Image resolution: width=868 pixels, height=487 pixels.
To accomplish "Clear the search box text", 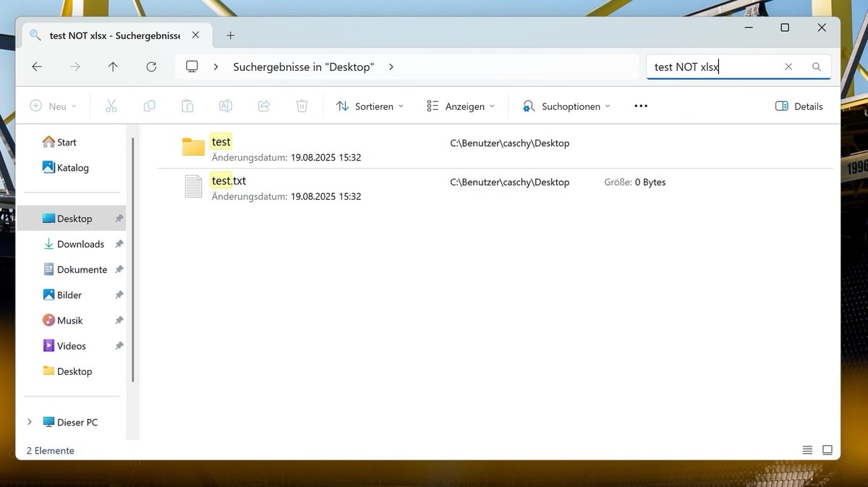I will pyautogui.click(x=788, y=67).
